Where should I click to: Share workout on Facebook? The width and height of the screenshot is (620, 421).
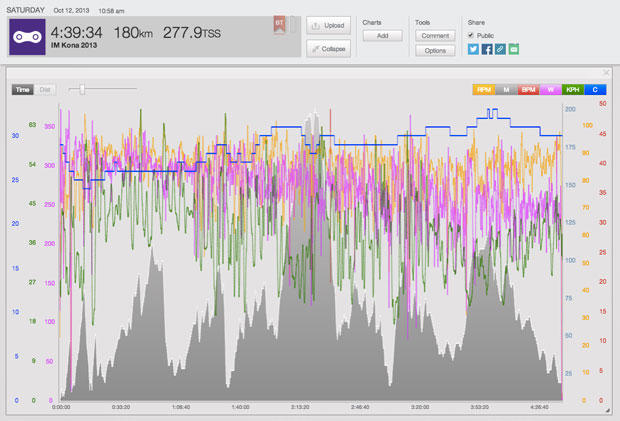point(487,48)
